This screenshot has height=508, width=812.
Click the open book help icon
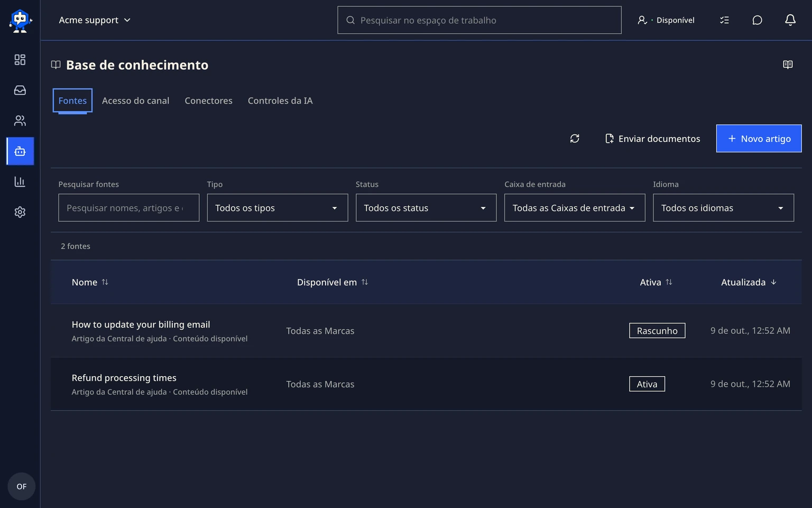click(x=788, y=65)
